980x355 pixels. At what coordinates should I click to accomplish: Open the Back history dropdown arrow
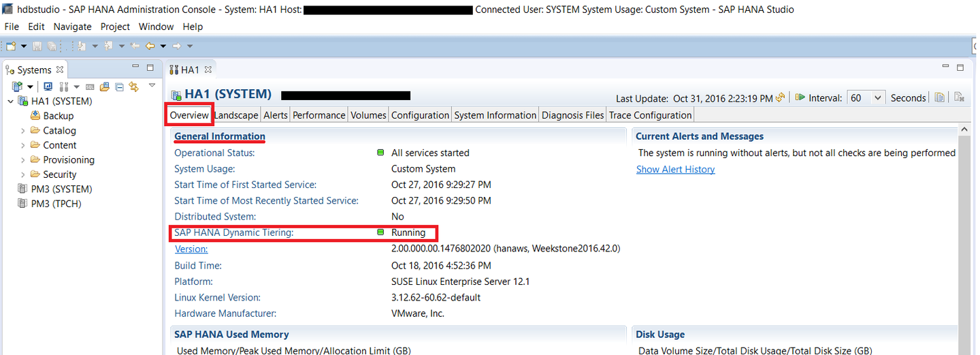[163, 46]
